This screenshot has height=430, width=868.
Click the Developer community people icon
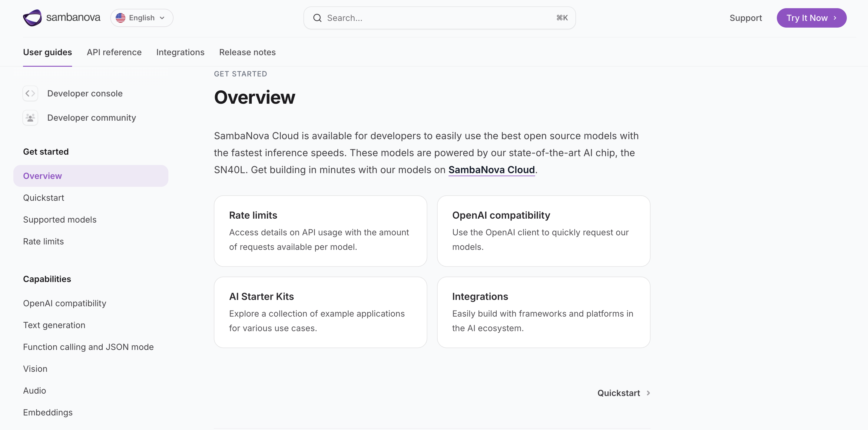click(x=30, y=118)
